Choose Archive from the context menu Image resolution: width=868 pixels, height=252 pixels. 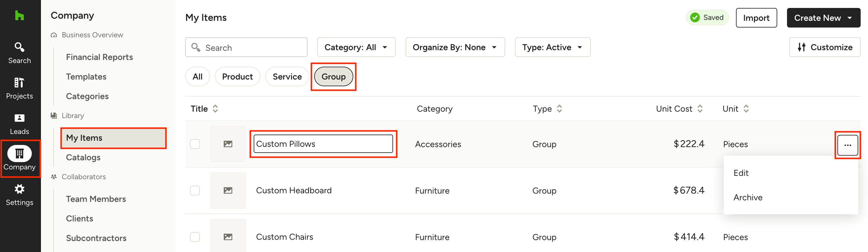click(748, 197)
